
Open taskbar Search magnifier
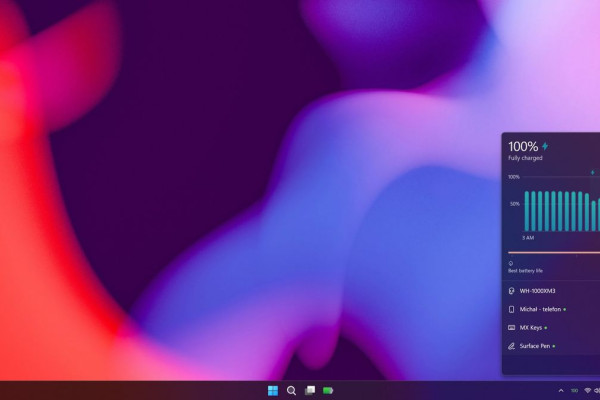[291, 390]
